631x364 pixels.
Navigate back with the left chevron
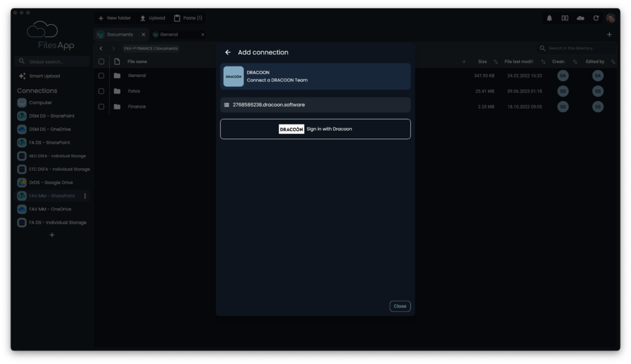click(101, 49)
